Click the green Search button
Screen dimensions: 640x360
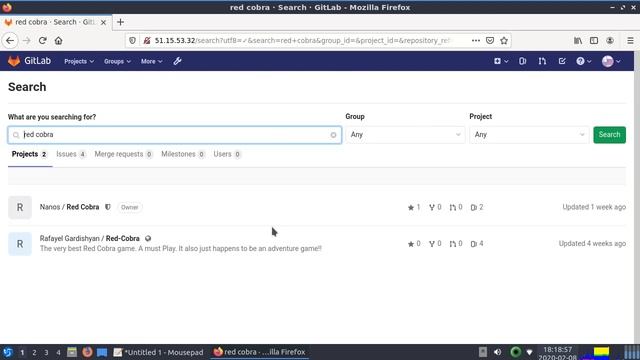[x=609, y=135]
